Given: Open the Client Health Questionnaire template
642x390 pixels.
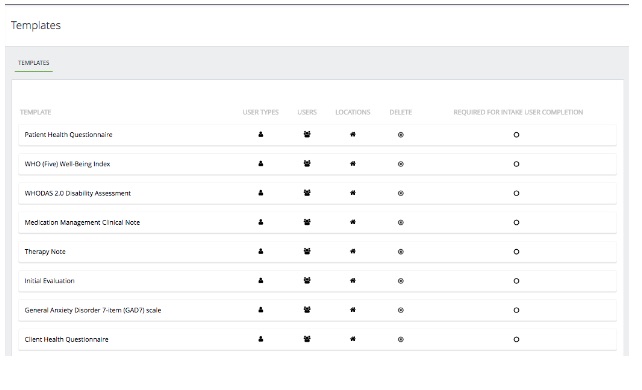Looking at the screenshot, I should coord(66,339).
